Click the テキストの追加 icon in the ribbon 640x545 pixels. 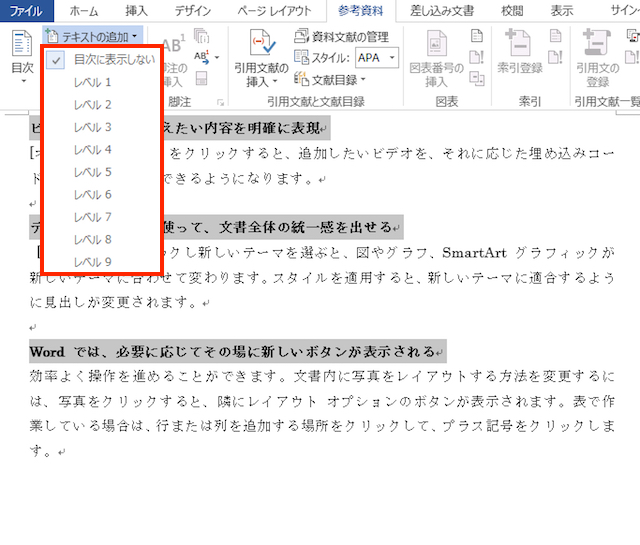coord(51,37)
